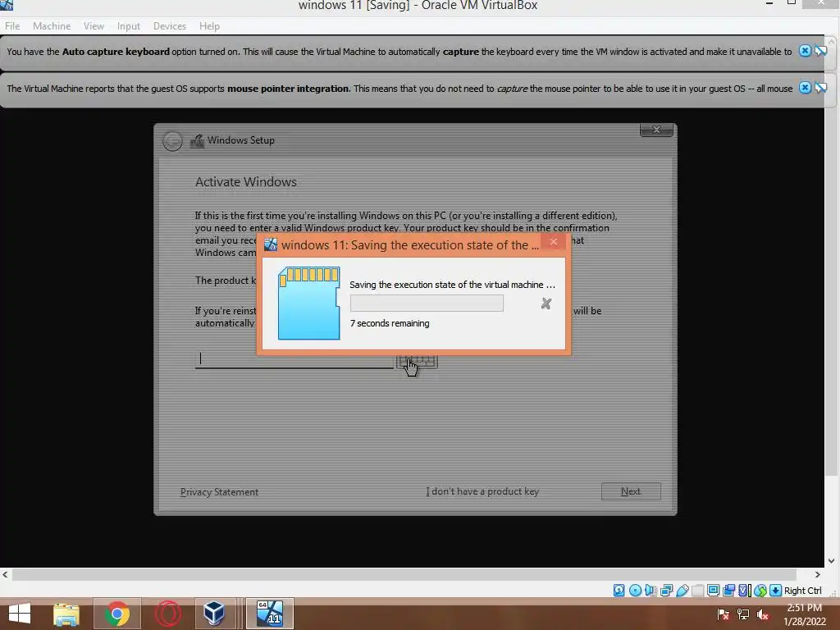Click the Right Ctrl host key label
Image resolution: width=840 pixels, height=630 pixels.
[802, 591]
